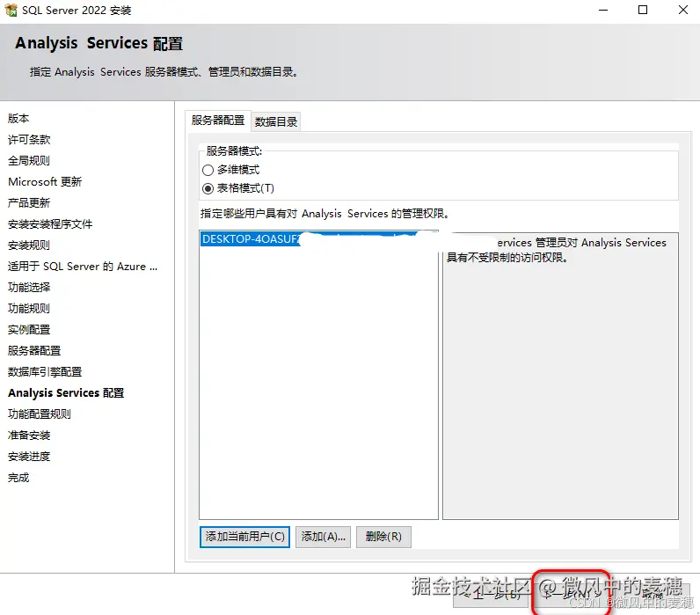Image resolution: width=700 pixels, height=615 pixels.
Task: Click the 数据库引擎配置 step in the sidebar
Action: [45, 372]
